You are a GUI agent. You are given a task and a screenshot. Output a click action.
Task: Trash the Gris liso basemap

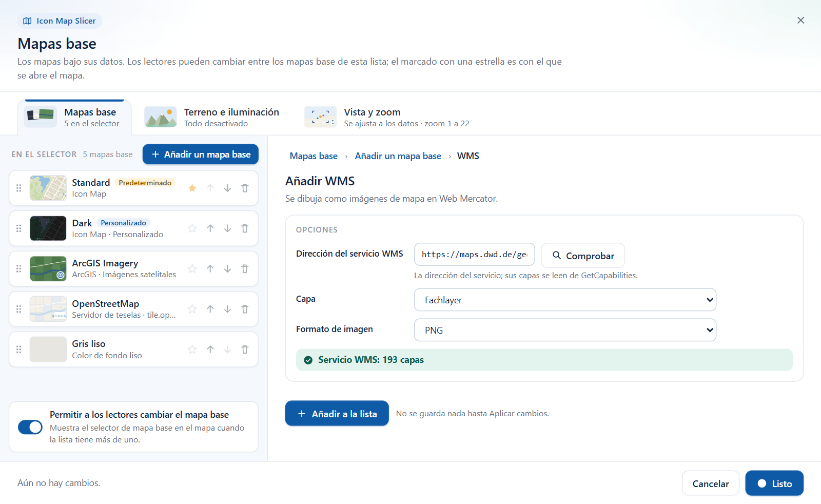point(245,350)
